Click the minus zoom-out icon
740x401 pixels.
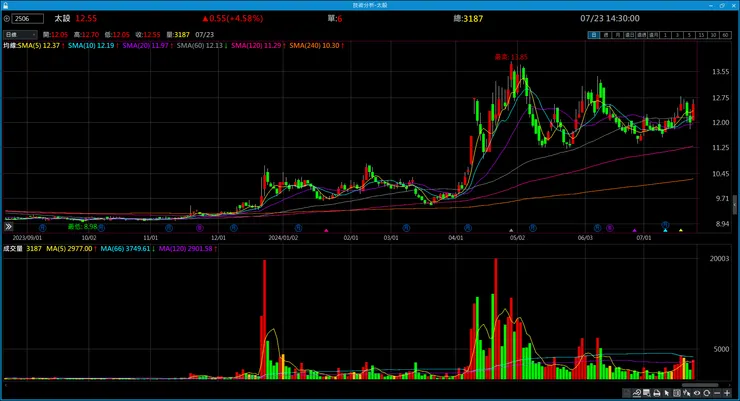(x=717, y=393)
